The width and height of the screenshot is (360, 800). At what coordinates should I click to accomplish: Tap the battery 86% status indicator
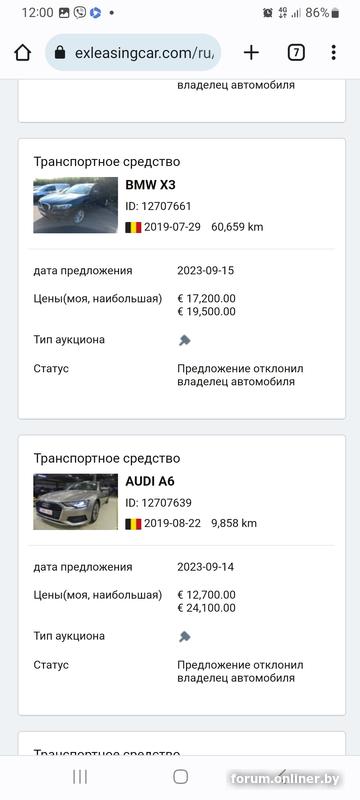[x=322, y=13]
